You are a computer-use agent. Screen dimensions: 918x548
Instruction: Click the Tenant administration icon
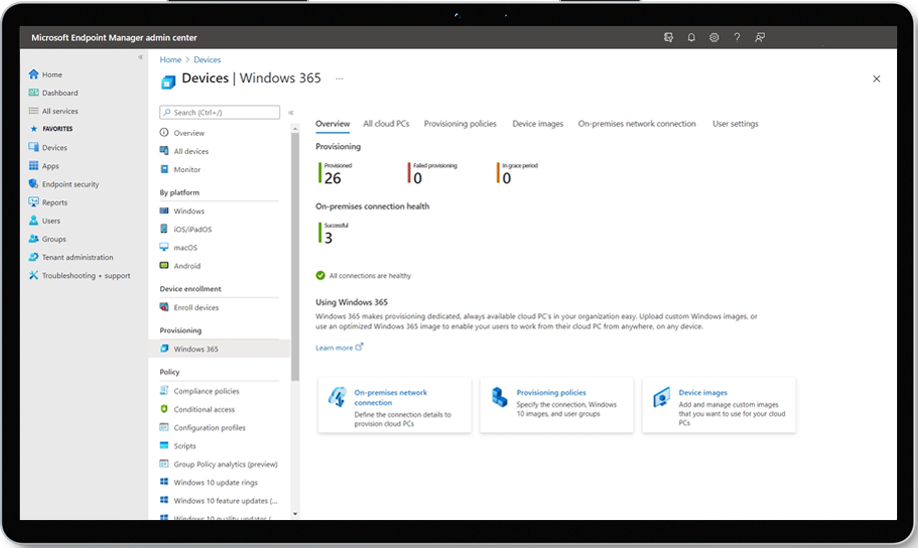pyautogui.click(x=34, y=257)
